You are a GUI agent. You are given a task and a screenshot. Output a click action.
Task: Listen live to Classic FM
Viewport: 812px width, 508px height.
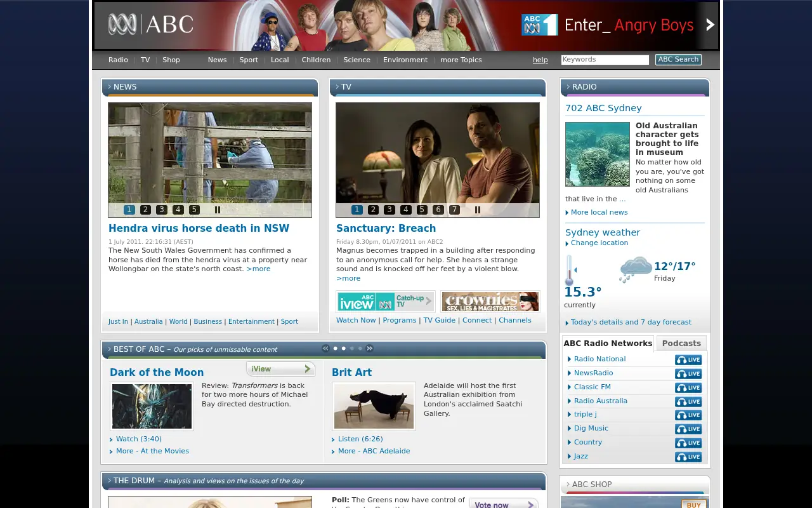[x=688, y=388]
